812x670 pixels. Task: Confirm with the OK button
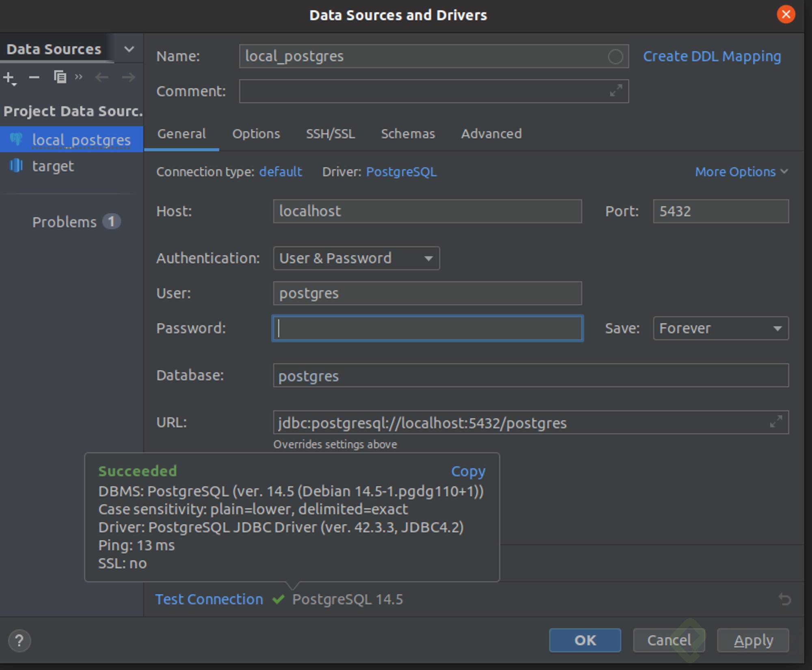pyautogui.click(x=585, y=640)
